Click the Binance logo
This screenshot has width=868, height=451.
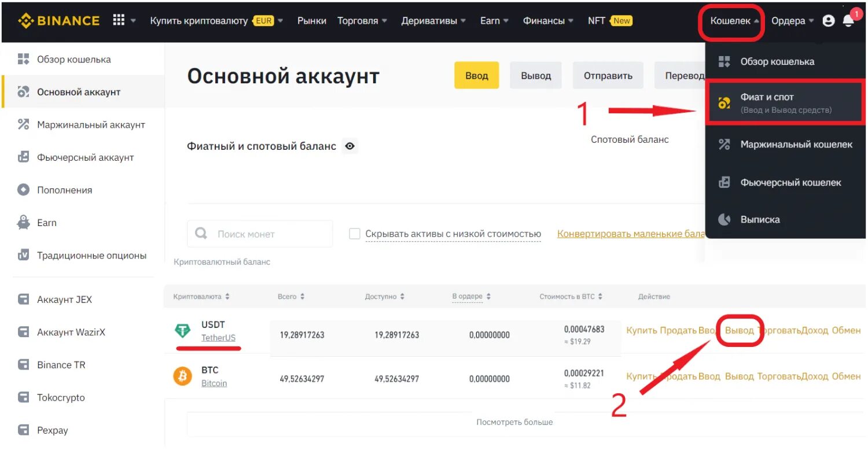(58, 21)
